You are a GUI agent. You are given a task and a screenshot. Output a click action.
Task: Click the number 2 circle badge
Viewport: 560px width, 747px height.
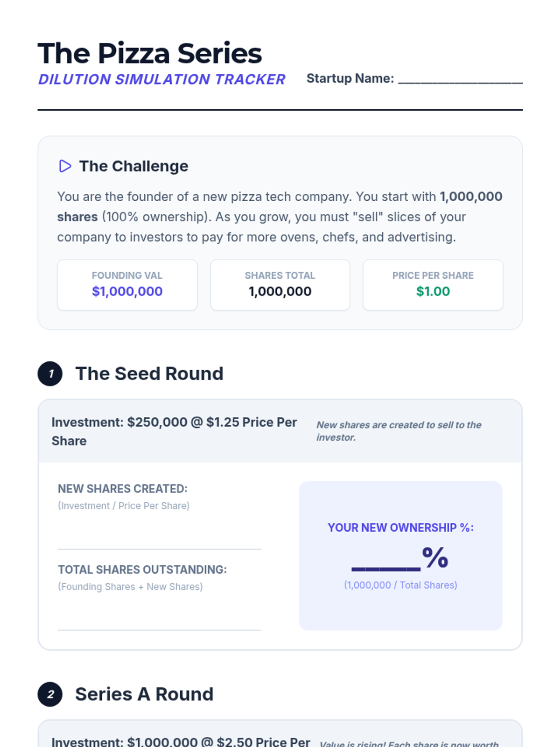(x=50, y=694)
